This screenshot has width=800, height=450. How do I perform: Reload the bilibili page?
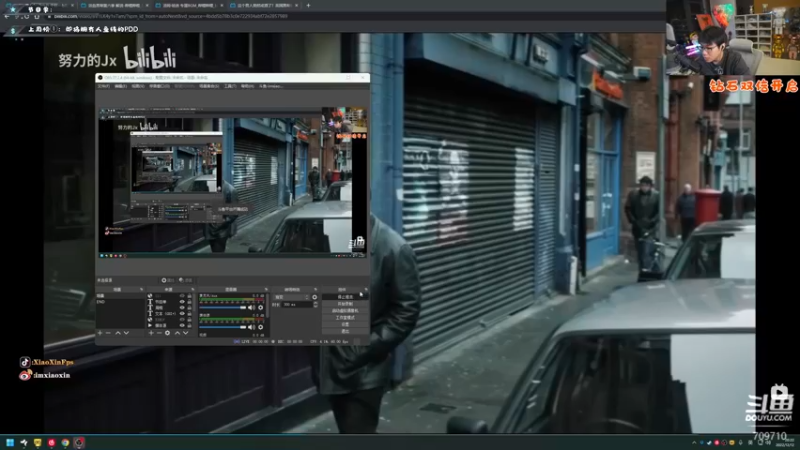[27, 16]
